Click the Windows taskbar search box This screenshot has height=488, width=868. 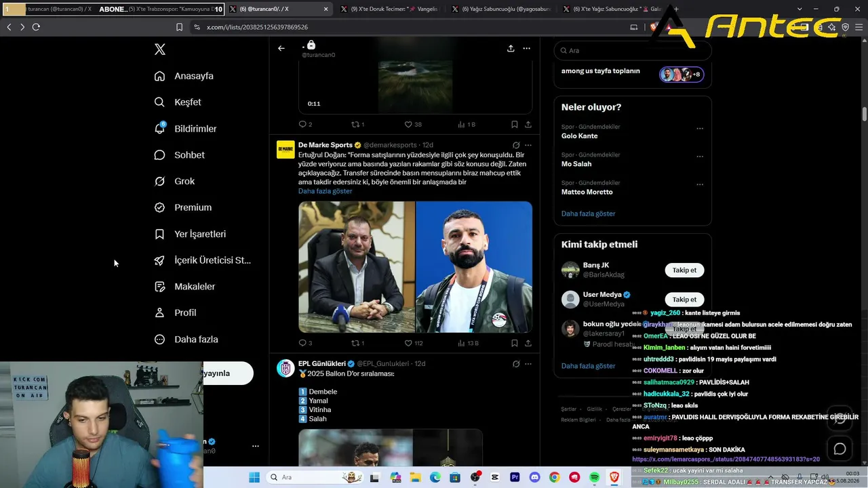(x=315, y=478)
